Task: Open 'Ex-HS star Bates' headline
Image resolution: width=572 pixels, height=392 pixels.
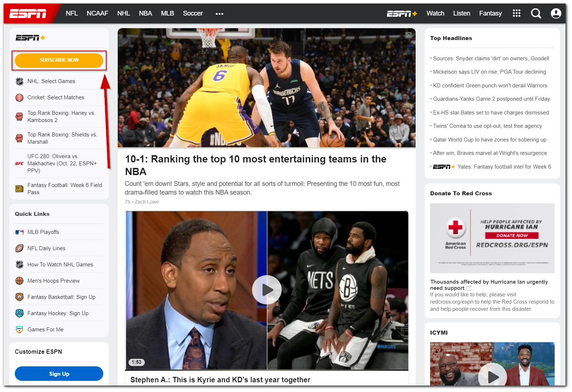Action: [x=491, y=113]
